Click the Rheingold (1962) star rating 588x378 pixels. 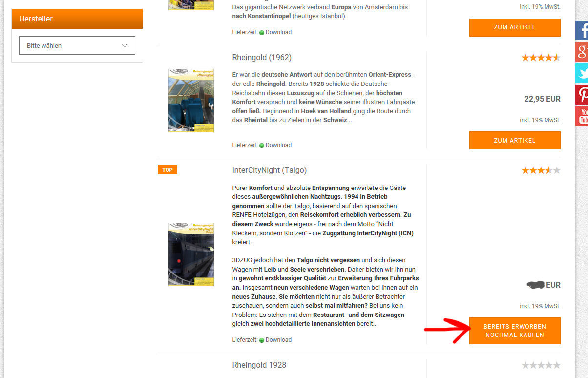pyautogui.click(x=541, y=58)
